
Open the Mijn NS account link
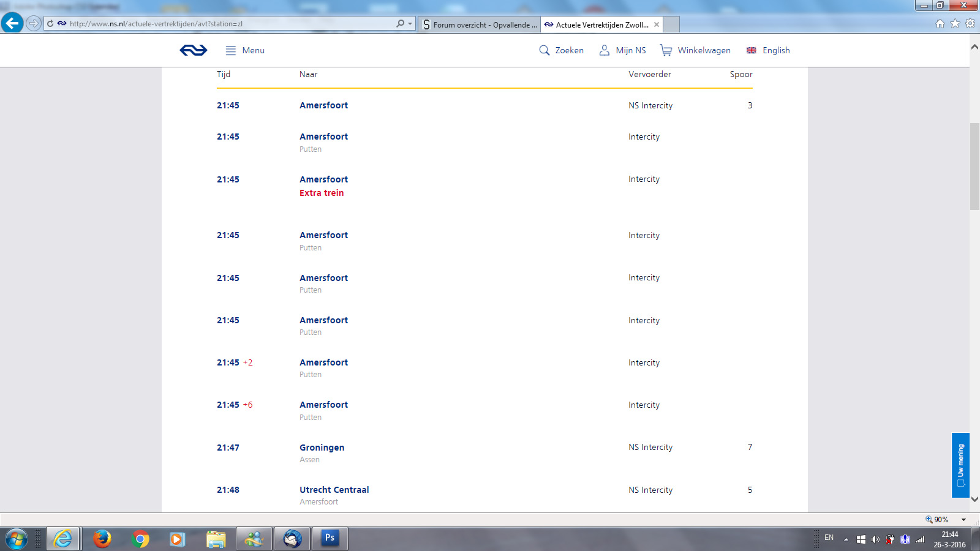tap(622, 50)
